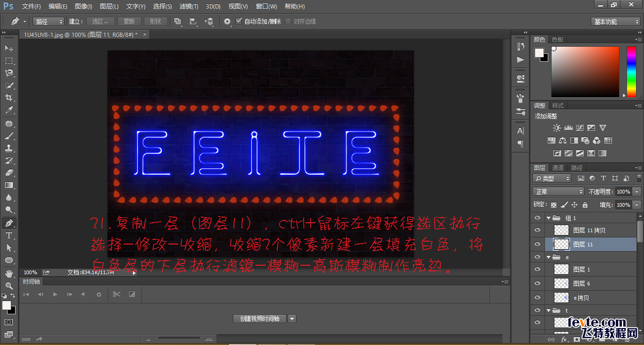Select the Gradient tool
The width and height of the screenshot is (644, 345).
pyautogui.click(x=9, y=185)
